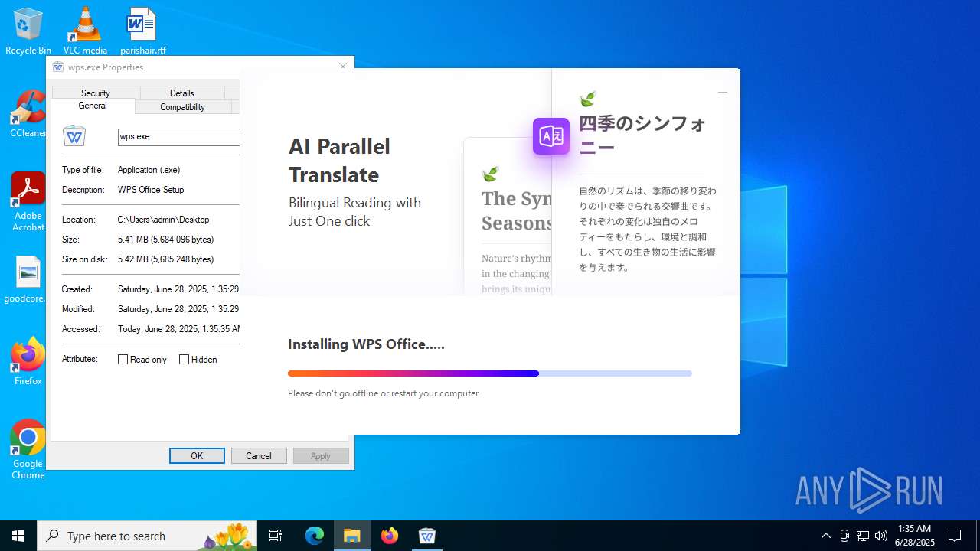Click the "WPS Office Setup" description value
Image resolution: width=980 pixels, height=551 pixels.
click(151, 190)
